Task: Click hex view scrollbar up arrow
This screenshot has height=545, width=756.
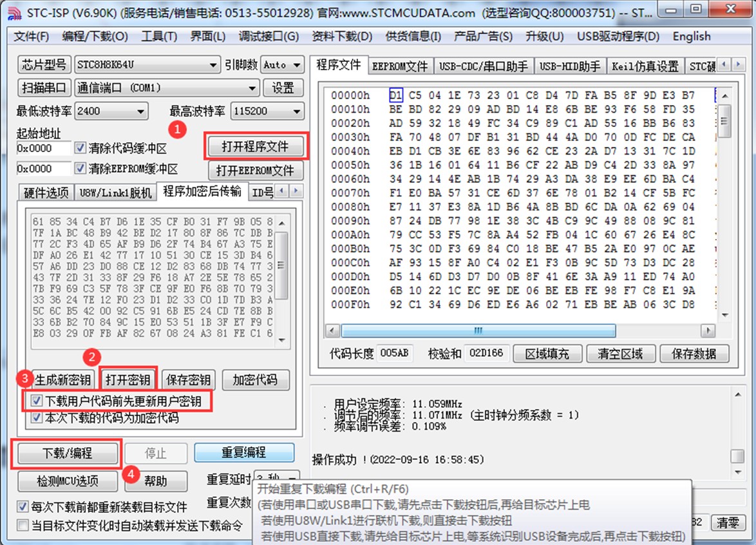Action: 724,96
